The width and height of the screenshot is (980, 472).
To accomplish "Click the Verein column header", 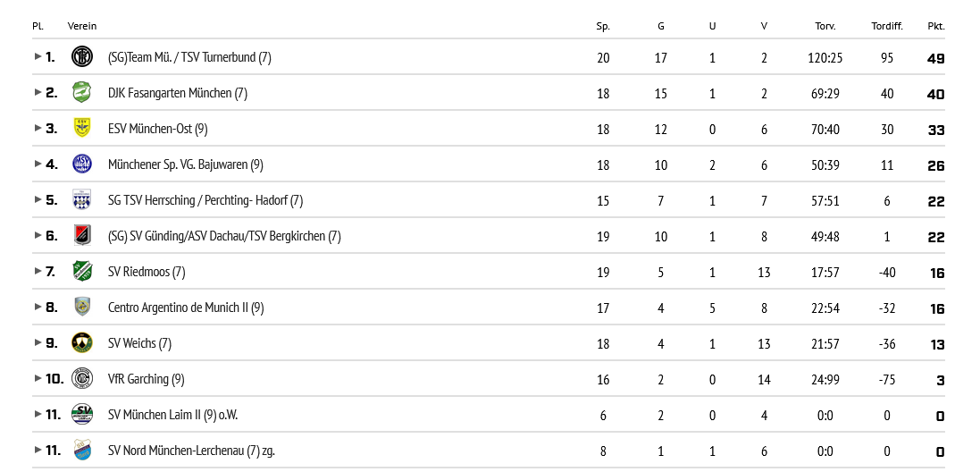I will pos(82,26).
